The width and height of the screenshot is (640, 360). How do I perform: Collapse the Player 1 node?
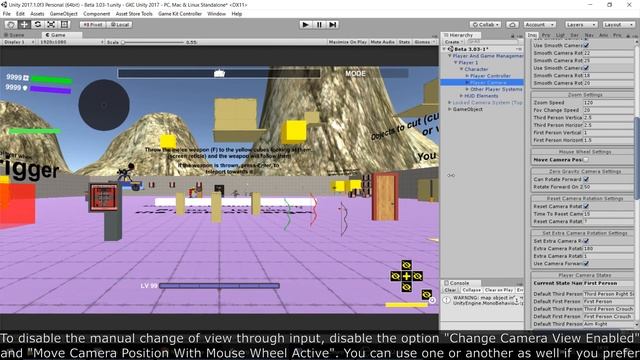456,62
